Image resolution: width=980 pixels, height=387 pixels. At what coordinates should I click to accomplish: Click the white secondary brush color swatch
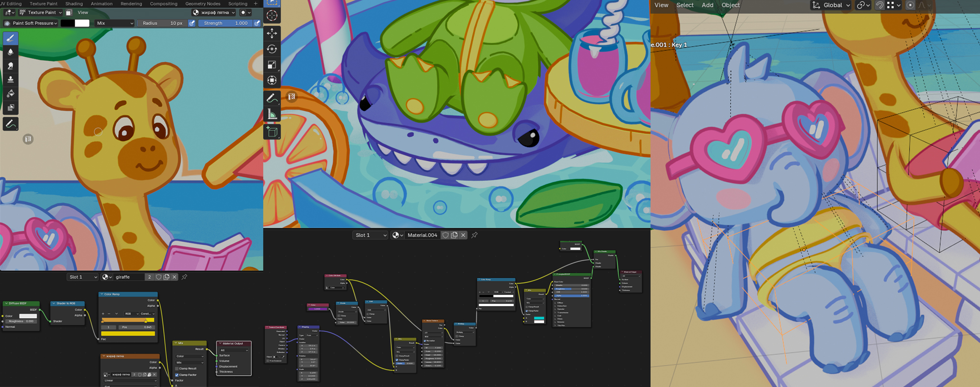(82, 23)
